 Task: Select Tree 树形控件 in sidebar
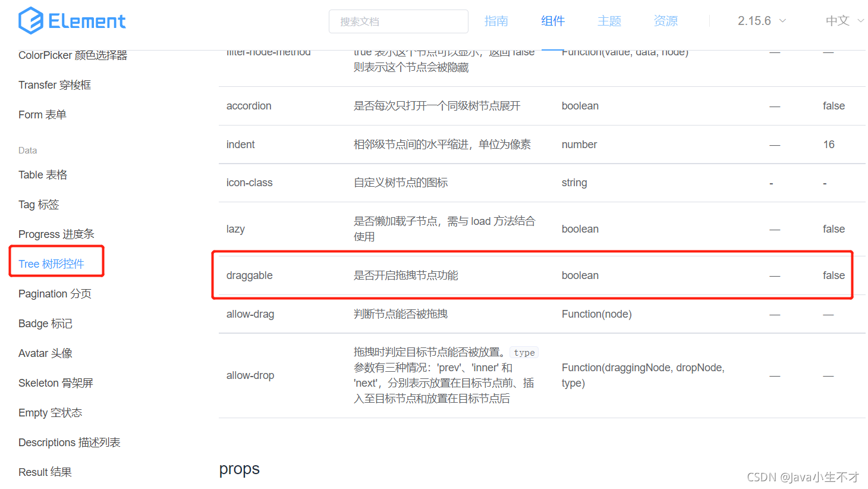pos(51,264)
